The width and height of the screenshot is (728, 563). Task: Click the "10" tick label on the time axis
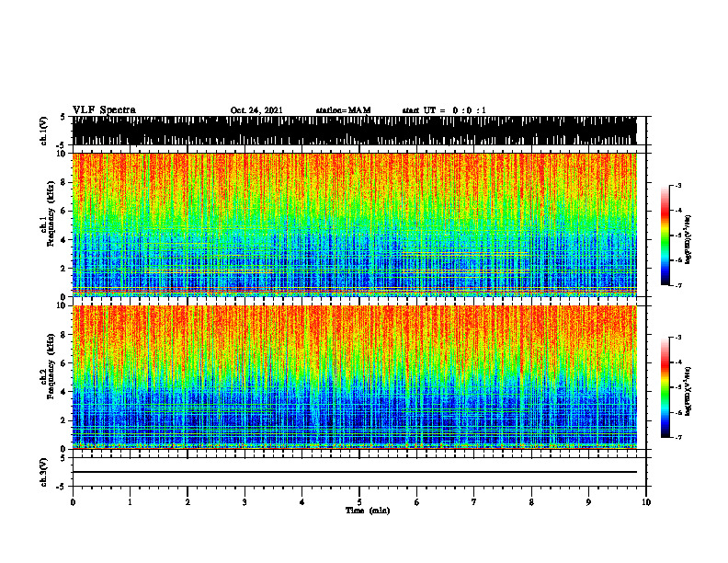point(646,502)
